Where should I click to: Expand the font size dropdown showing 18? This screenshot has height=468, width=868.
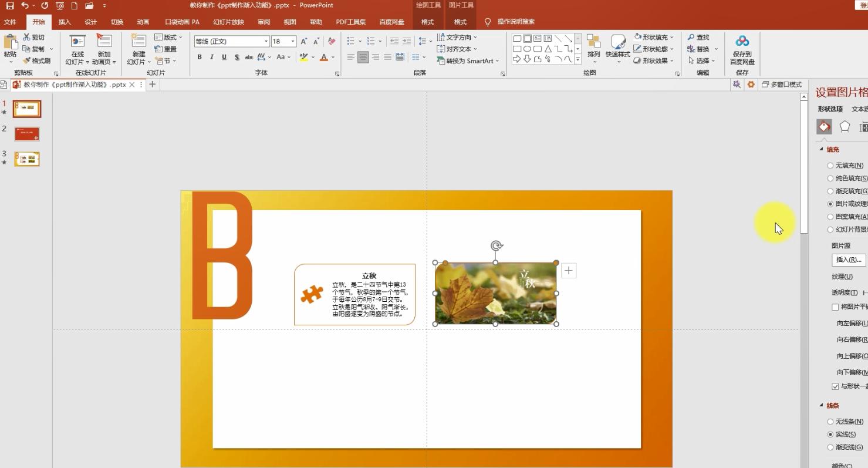click(292, 41)
